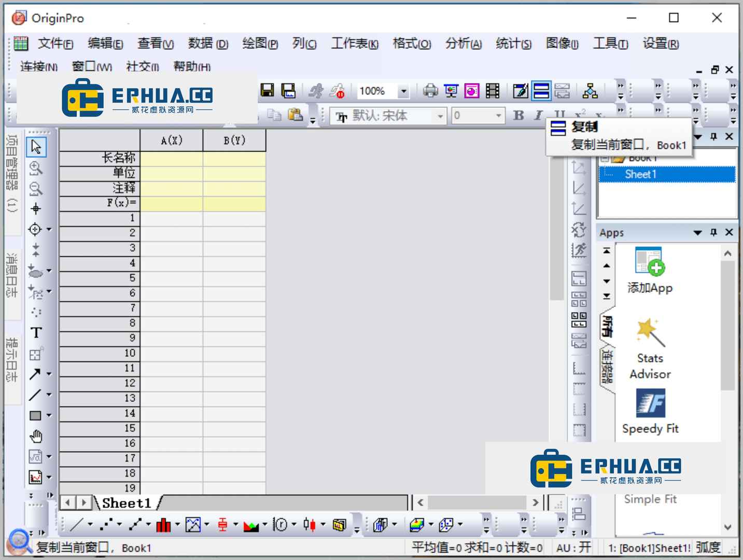The image size is (743, 560).
Task: Select the Rectangle drawing tool
Action: 35,415
